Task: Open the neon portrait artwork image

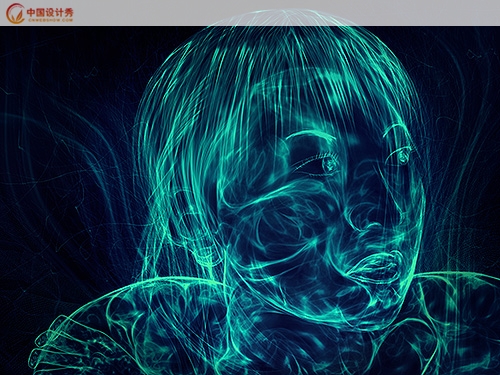Action: click(250, 200)
